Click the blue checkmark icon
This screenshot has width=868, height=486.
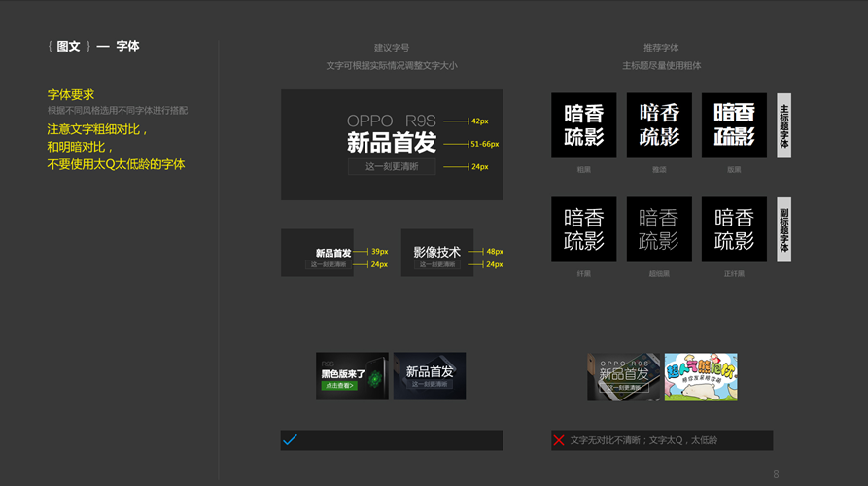(290, 440)
